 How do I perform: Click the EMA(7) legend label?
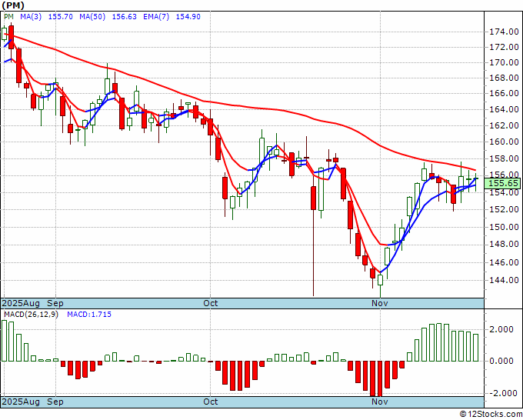pyautogui.click(x=156, y=16)
